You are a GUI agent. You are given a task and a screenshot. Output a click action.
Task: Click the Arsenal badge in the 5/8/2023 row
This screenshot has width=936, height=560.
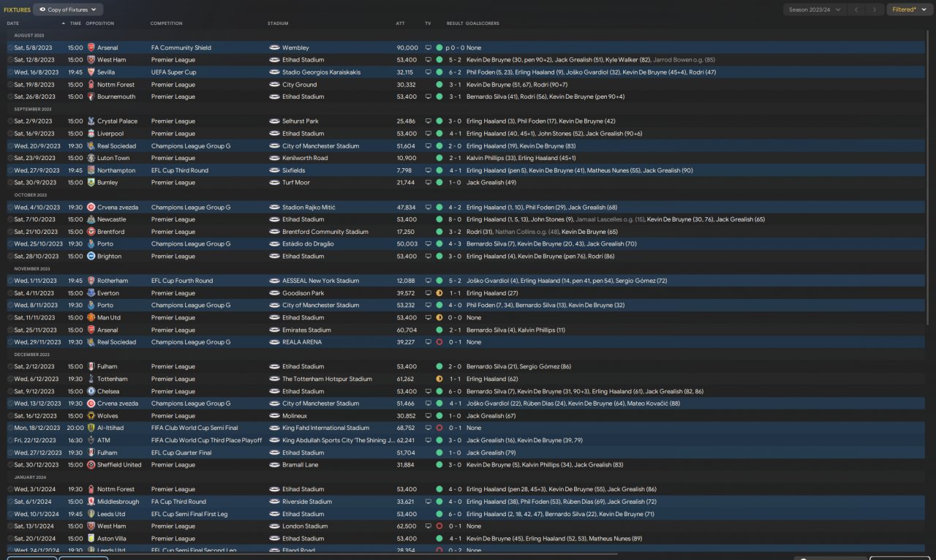pyautogui.click(x=91, y=48)
